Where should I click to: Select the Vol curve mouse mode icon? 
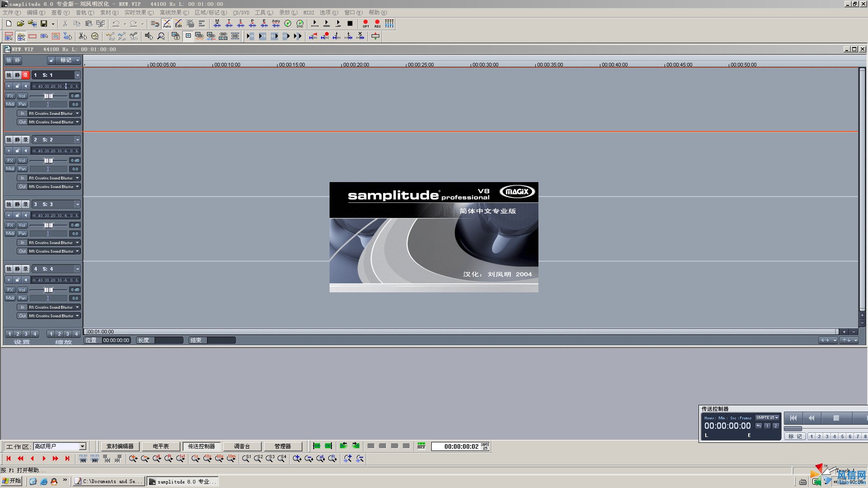[110, 36]
